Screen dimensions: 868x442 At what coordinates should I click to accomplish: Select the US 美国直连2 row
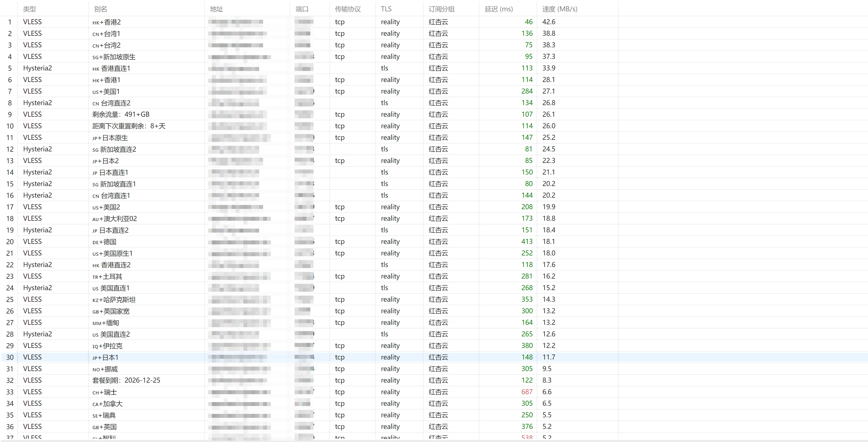(x=434, y=334)
